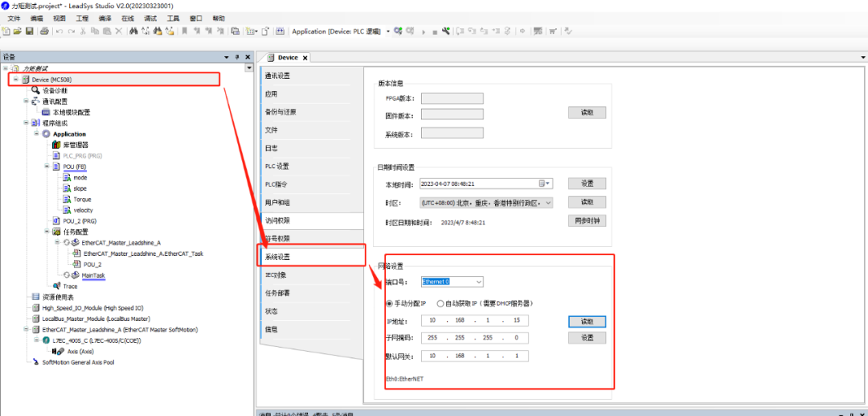Screen dimensions: 868x416
Task: Switch to the 系统设置 side tab
Action: click(278, 257)
